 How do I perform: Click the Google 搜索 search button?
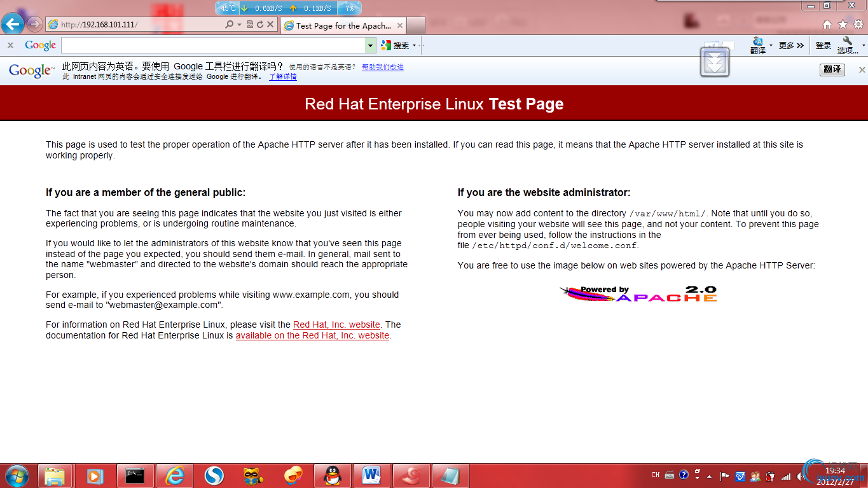[395, 45]
